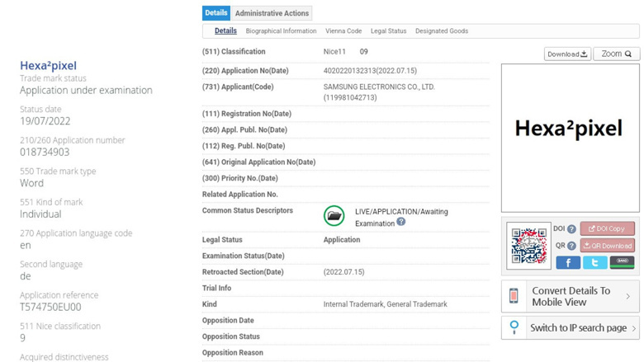The width and height of the screenshot is (644, 362).
Task: Click the Hexa²pixel trademark image
Action: (569, 129)
